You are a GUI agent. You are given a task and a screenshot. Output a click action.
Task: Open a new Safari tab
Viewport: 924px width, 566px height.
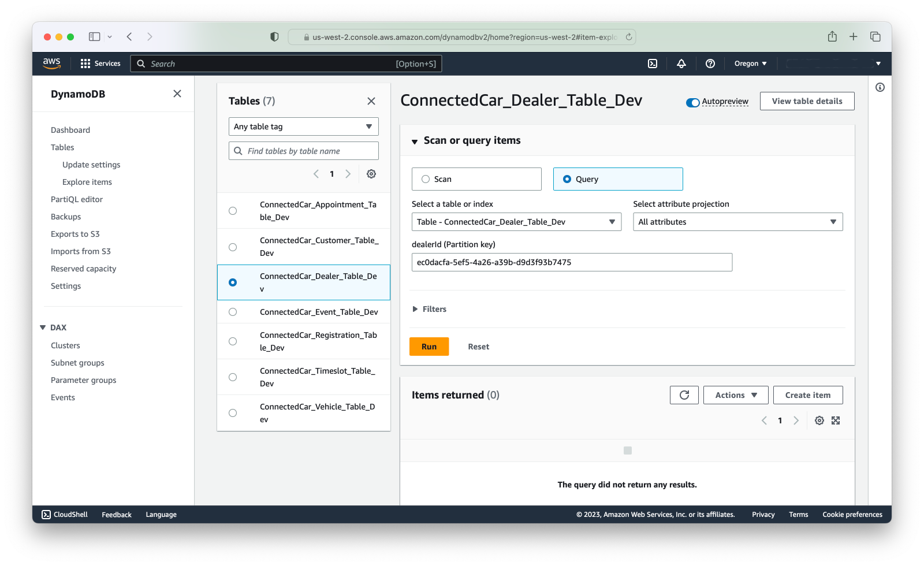(x=854, y=36)
